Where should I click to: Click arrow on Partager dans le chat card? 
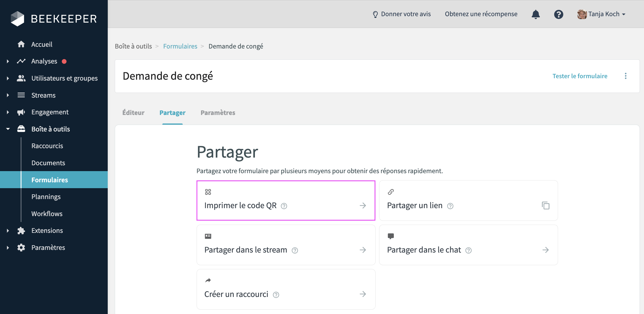pyautogui.click(x=545, y=250)
